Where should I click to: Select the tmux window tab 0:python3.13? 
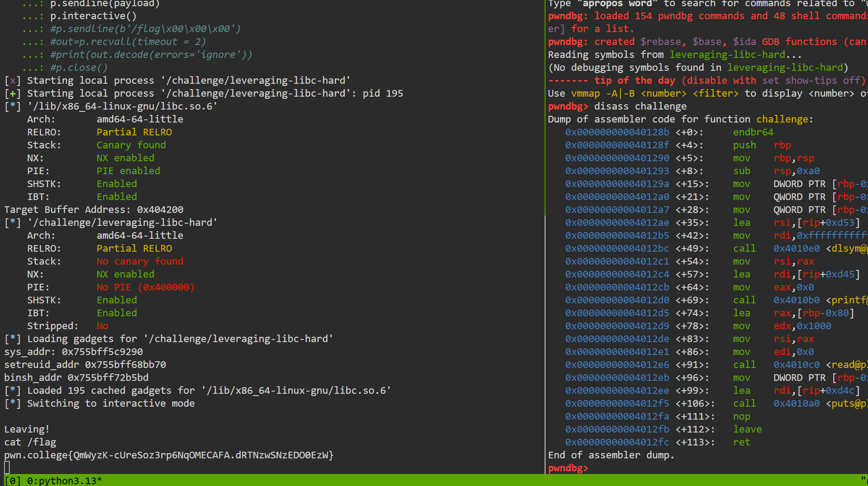tap(64, 481)
